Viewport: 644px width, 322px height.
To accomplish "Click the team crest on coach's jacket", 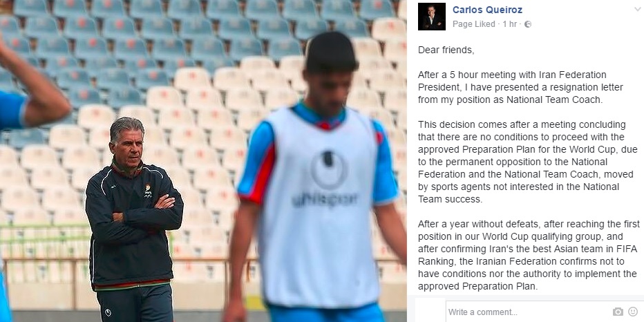I will pos(148,191).
